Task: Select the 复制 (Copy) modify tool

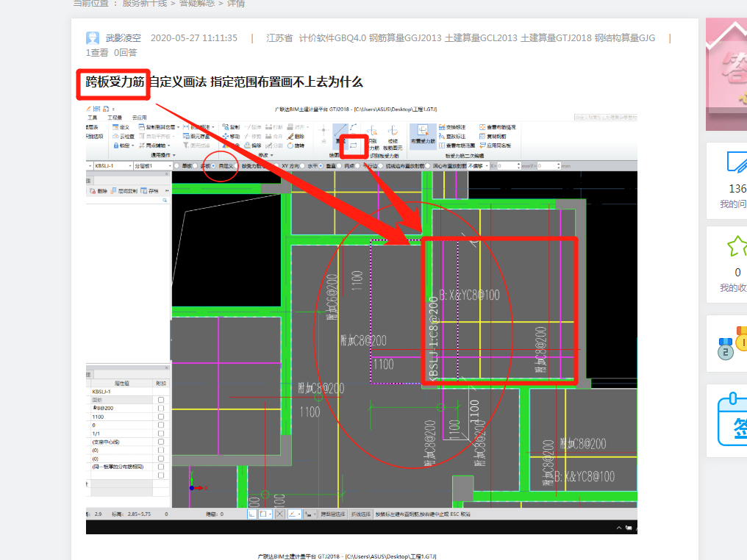Action: coord(231,127)
